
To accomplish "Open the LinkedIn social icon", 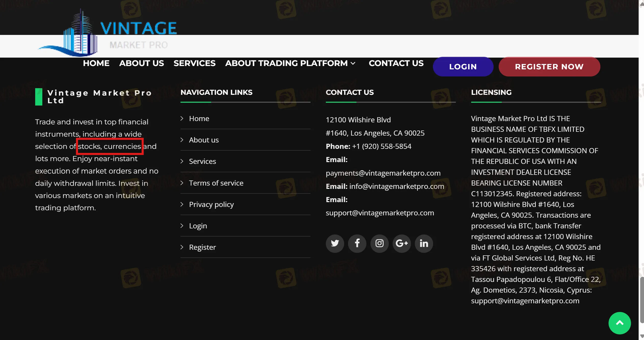I will [x=424, y=243].
